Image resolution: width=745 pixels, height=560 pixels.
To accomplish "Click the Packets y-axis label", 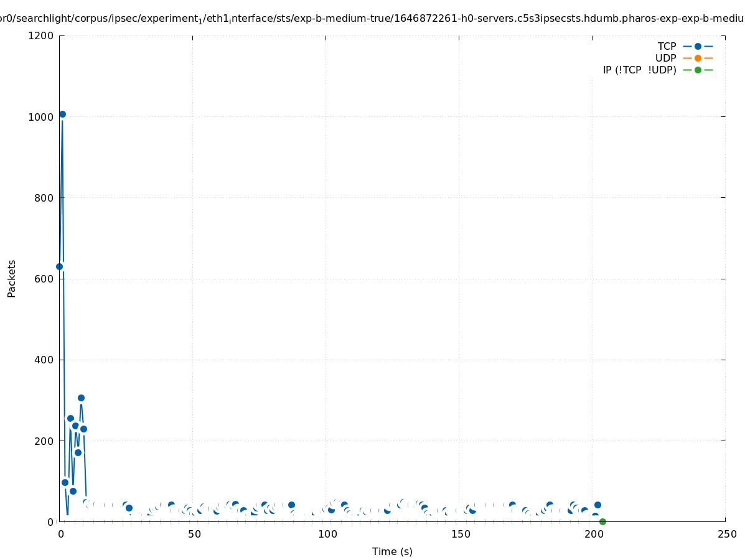I will pyautogui.click(x=12, y=278).
